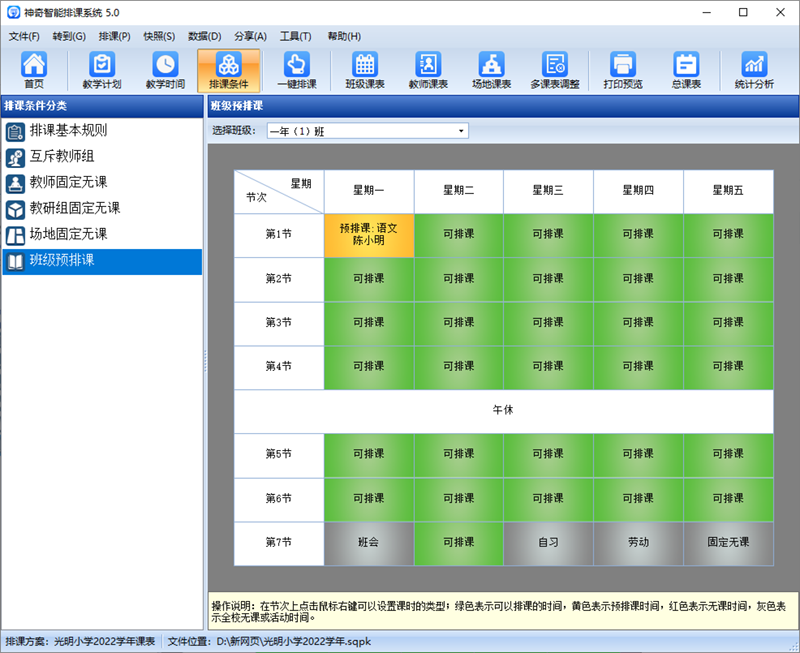Viewport: 800px width, 653px height.
Task: Open the 转到(G) menu
Action: click(69, 36)
